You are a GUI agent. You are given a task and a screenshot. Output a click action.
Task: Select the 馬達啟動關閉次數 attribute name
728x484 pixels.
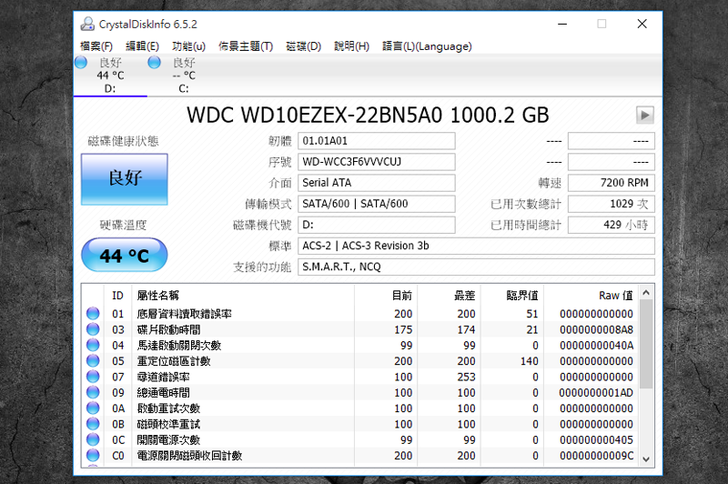[179, 346]
